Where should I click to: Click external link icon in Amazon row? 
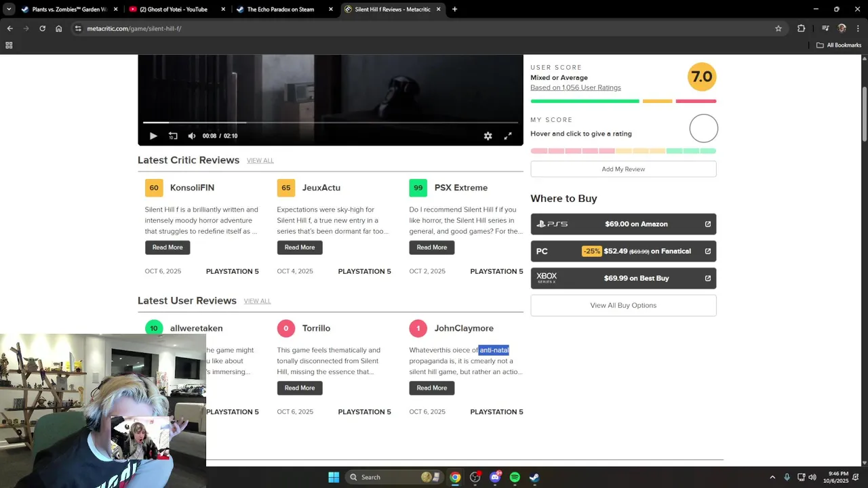[708, 224]
